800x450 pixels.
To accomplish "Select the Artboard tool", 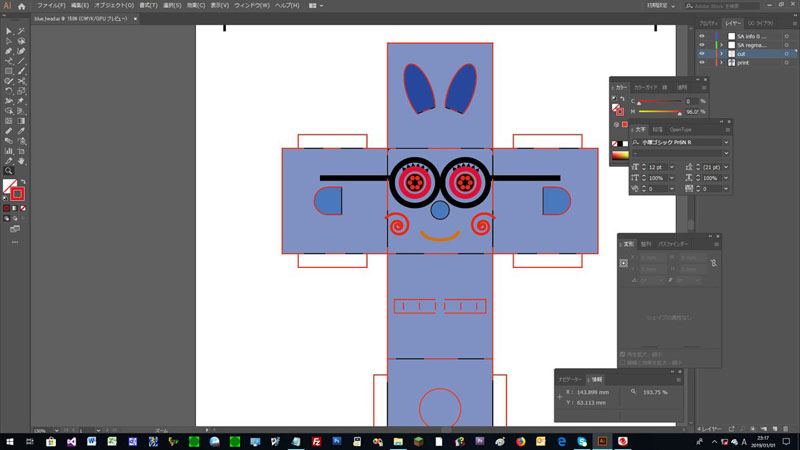I will (21, 151).
